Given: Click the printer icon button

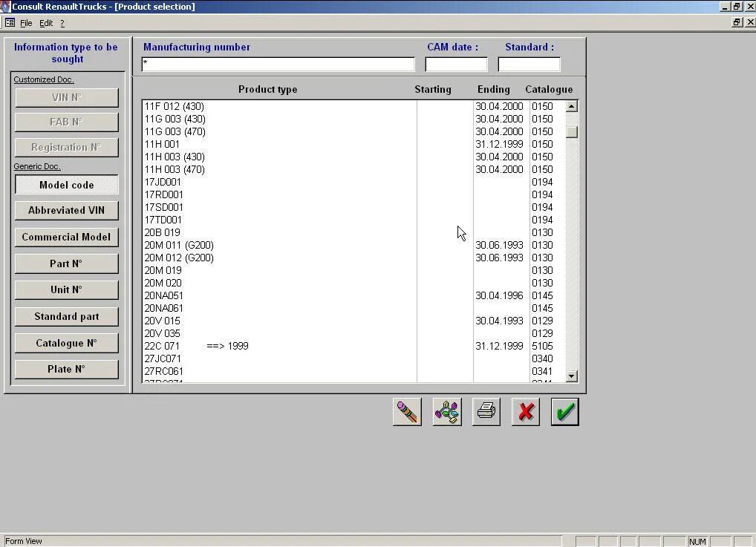Looking at the screenshot, I should point(486,412).
